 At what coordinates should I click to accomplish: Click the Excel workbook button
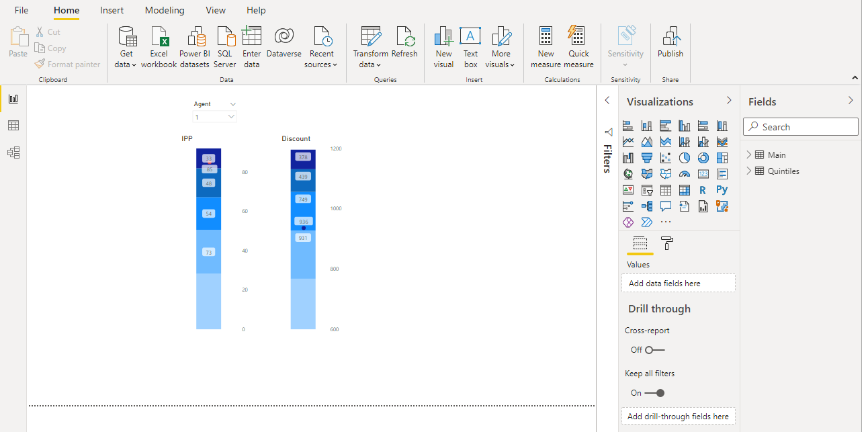159,47
